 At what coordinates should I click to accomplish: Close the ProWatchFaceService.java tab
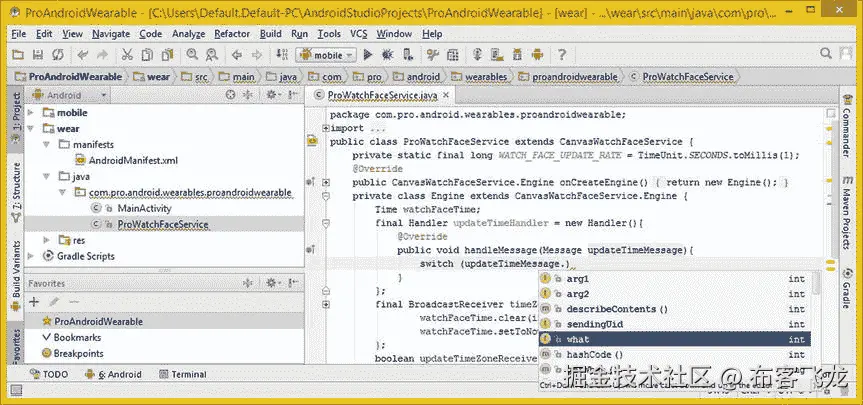tap(446, 95)
